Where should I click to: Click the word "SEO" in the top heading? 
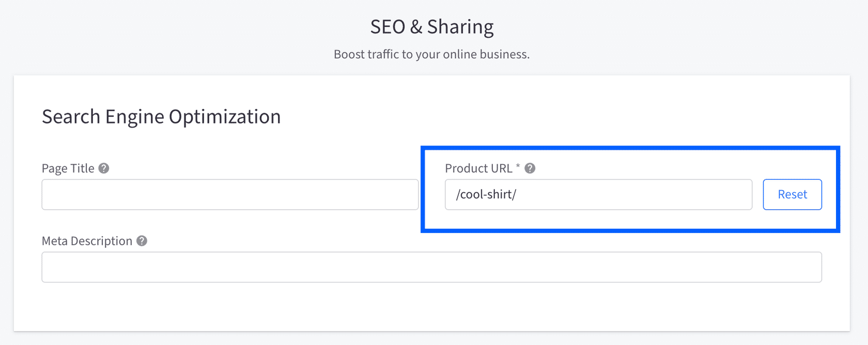click(388, 27)
